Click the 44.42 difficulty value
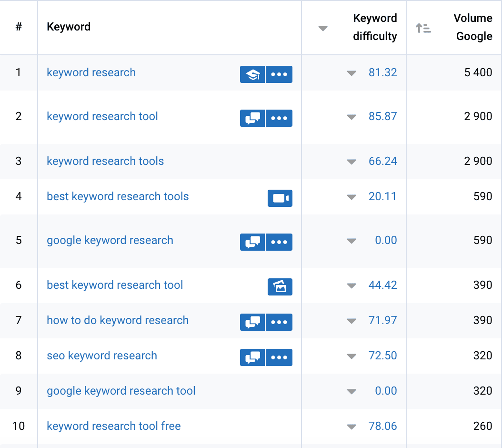Image resolution: width=502 pixels, height=448 pixels. 382,285
